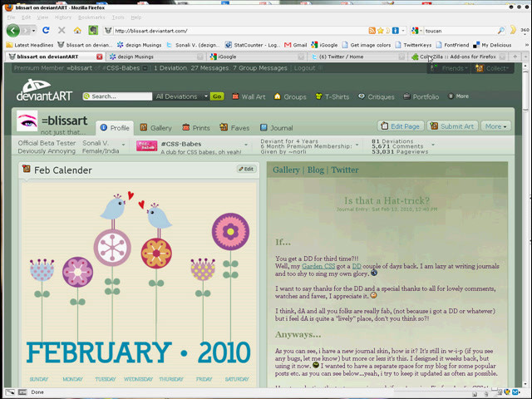Open the iGoogle bookmark
Screen dimensions: 532x399
click(324, 45)
